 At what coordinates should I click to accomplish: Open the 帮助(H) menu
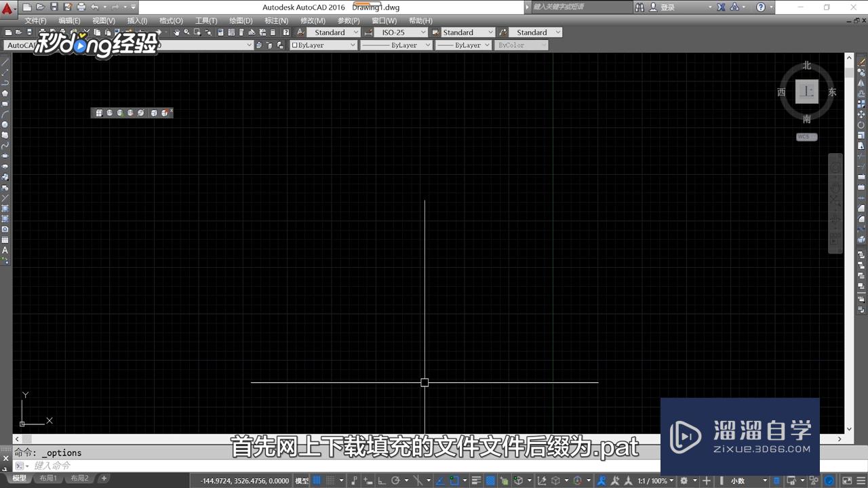420,20
